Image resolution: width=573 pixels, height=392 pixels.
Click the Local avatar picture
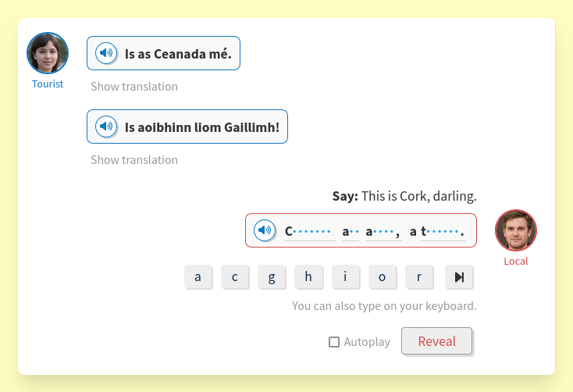pyautogui.click(x=515, y=230)
